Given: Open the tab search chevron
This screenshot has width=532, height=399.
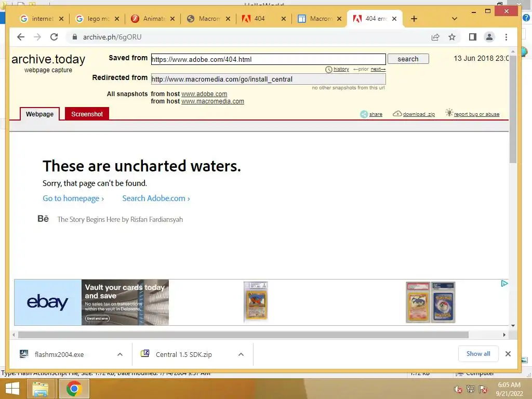Looking at the screenshot, I should (x=455, y=19).
